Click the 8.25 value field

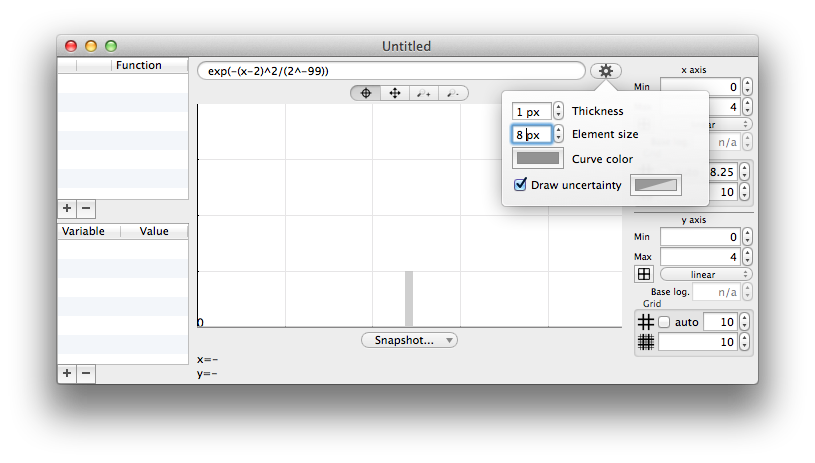coord(722,172)
